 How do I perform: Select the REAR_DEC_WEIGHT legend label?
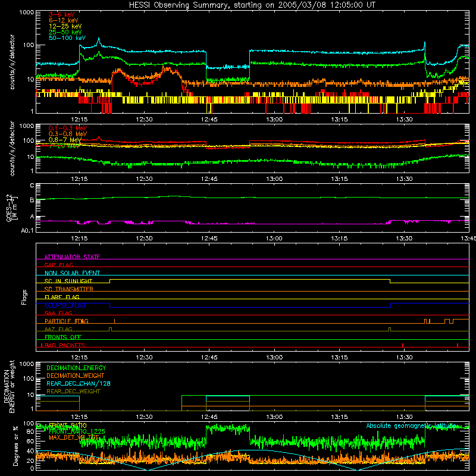(x=73, y=392)
